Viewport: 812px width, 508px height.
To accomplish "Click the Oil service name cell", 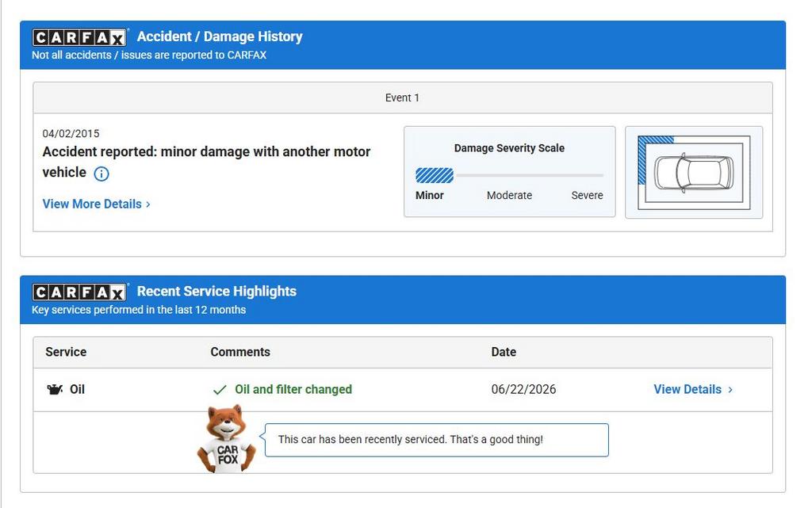I will 77,390.
